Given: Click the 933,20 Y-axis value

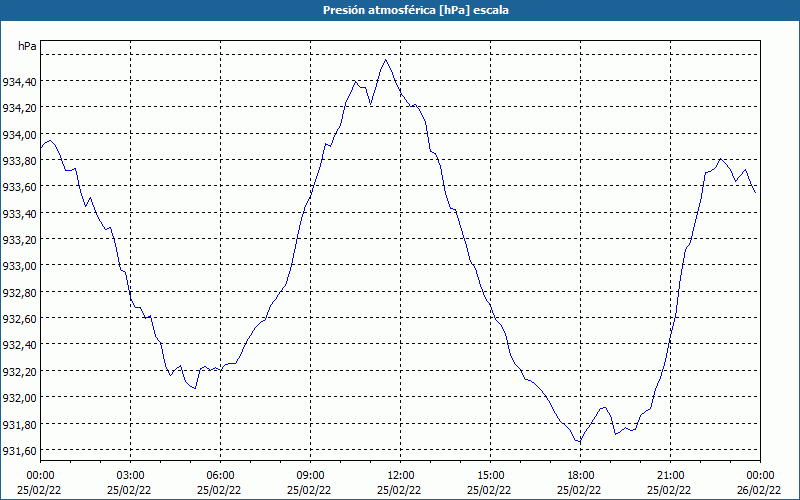Looking at the screenshot, I should pyautogui.click(x=19, y=239).
